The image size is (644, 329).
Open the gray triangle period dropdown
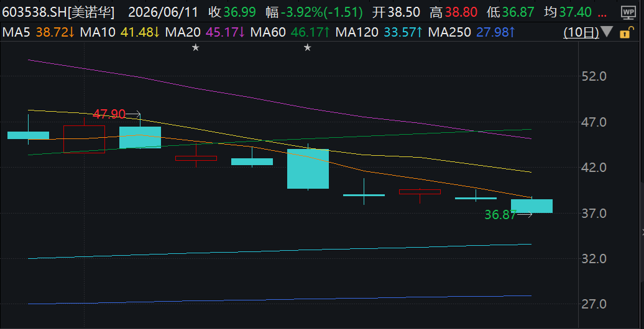click(x=607, y=32)
